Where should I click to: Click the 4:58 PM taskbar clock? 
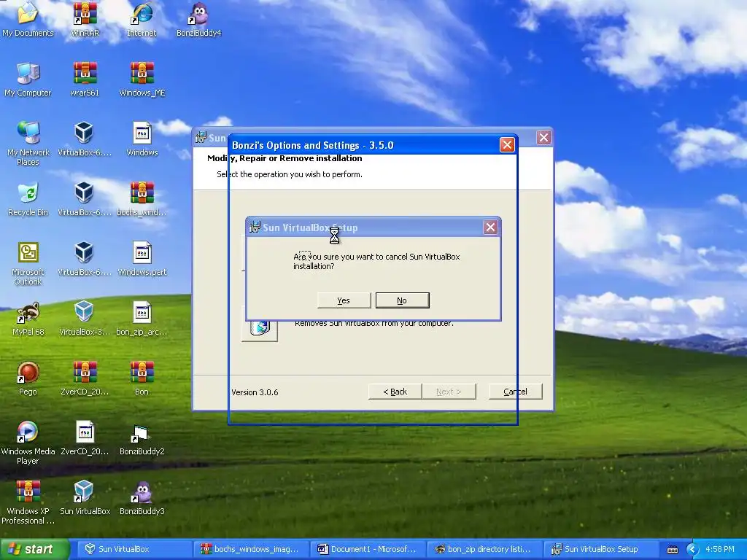click(720, 549)
